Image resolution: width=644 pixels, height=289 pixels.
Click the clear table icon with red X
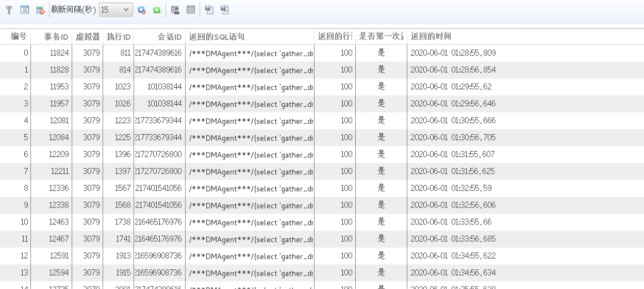pyautogui.click(x=40, y=10)
